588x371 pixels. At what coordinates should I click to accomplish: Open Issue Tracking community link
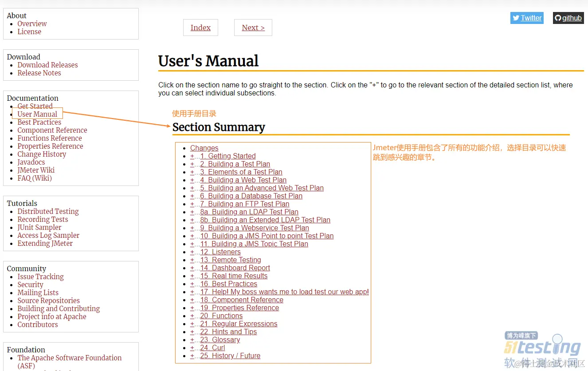40,277
